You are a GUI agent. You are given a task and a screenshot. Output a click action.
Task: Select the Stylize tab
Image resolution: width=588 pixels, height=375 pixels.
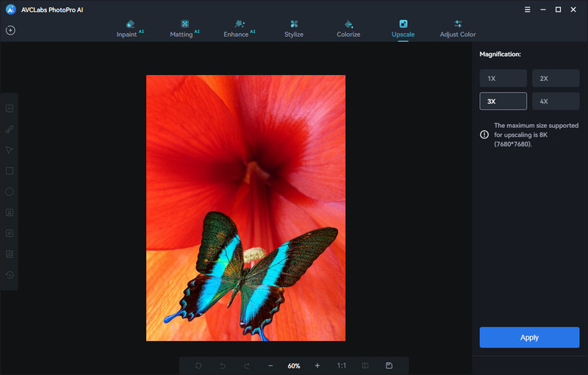293,29
